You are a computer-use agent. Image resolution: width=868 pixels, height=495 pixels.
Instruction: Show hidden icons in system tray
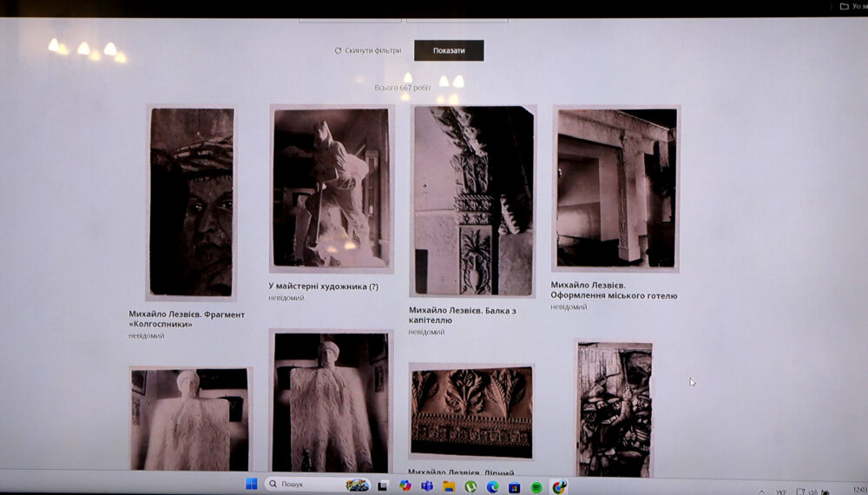click(761, 492)
